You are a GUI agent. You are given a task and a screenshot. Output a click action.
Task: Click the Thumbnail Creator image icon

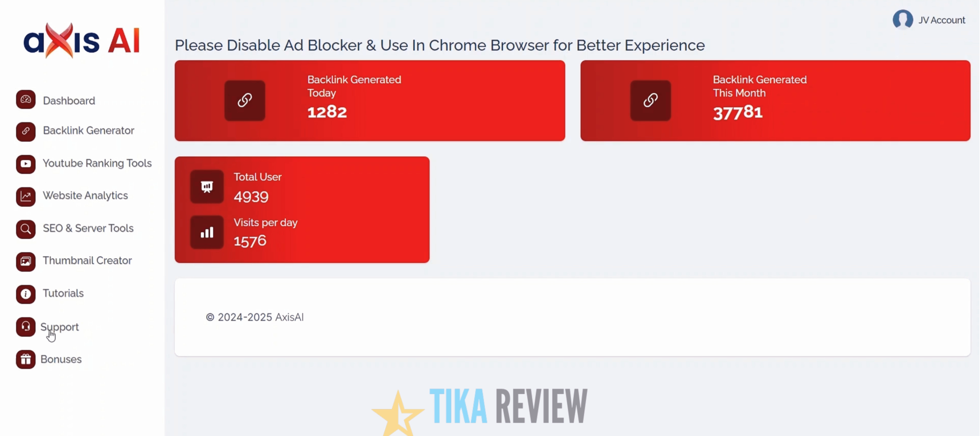point(26,262)
